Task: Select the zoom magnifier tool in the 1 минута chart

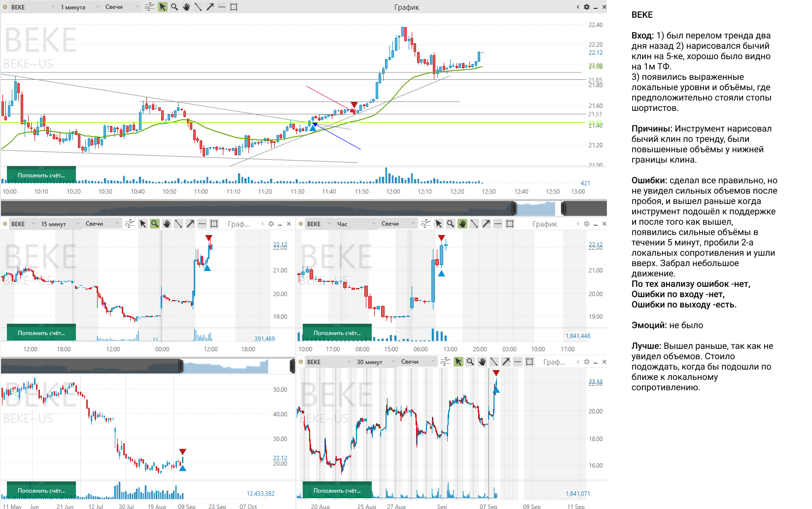Action: [174, 7]
